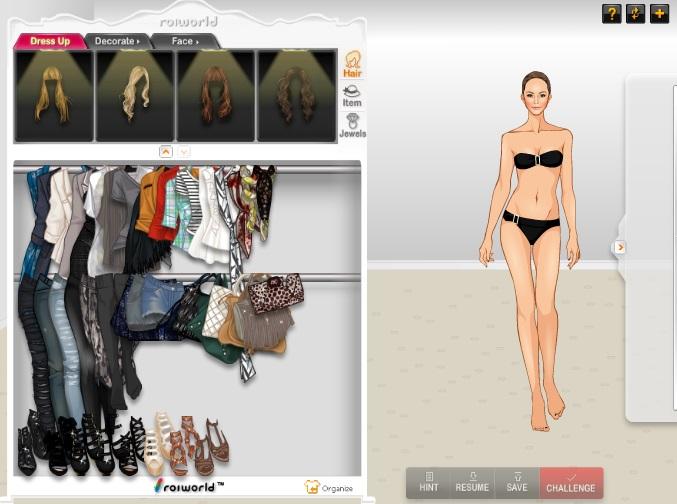Switch to the Decorate tab
Viewport: 677px width, 504px height.
tap(117, 41)
